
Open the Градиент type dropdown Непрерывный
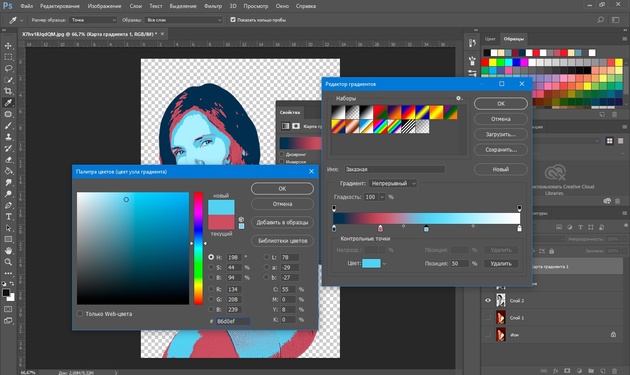point(393,183)
